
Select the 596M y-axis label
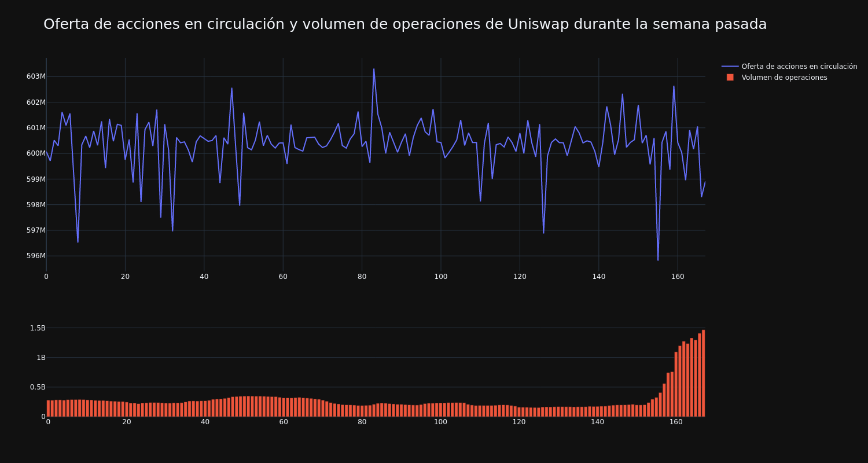(x=36, y=256)
